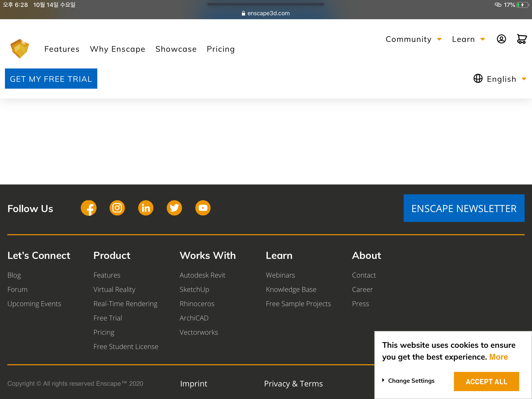
Task: Click GET MY FREE TRIAL button
Action: 51,79
